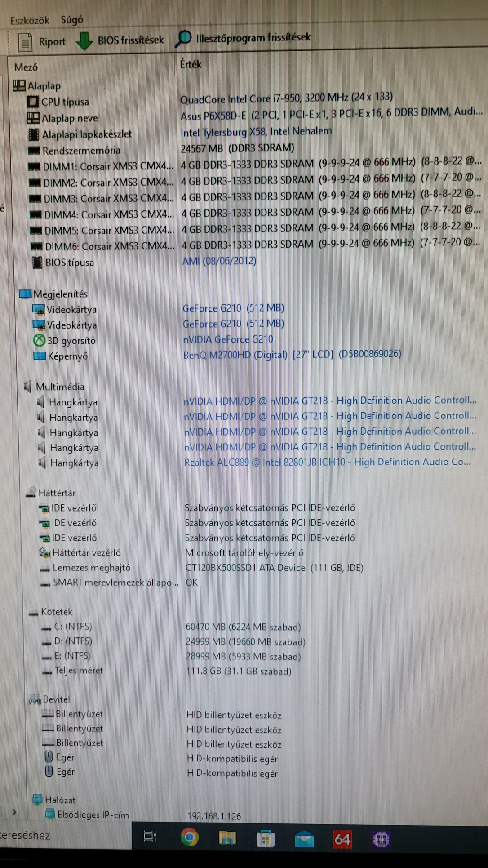Click the 111.8 GB total size value
Screen dimensions: 488x868
(239, 672)
